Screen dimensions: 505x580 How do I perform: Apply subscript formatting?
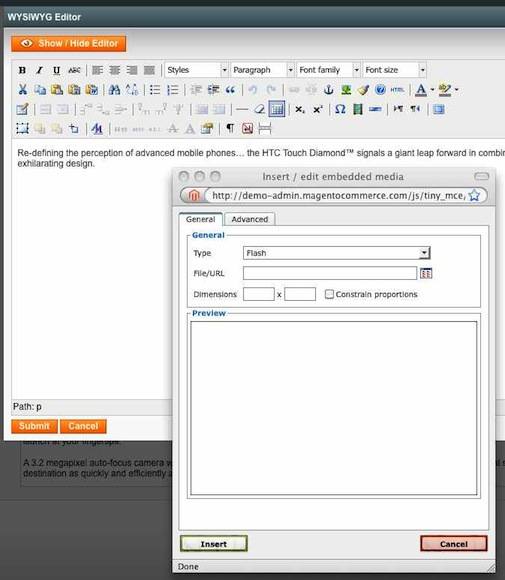[x=300, y=109]
